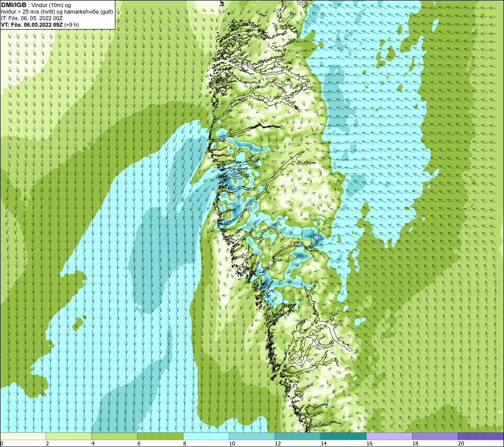The width and height of the screenshot is (504, 447).
Task: Click the light turquoise 10–12 m/s legend swatch
Action: point(251,436)
